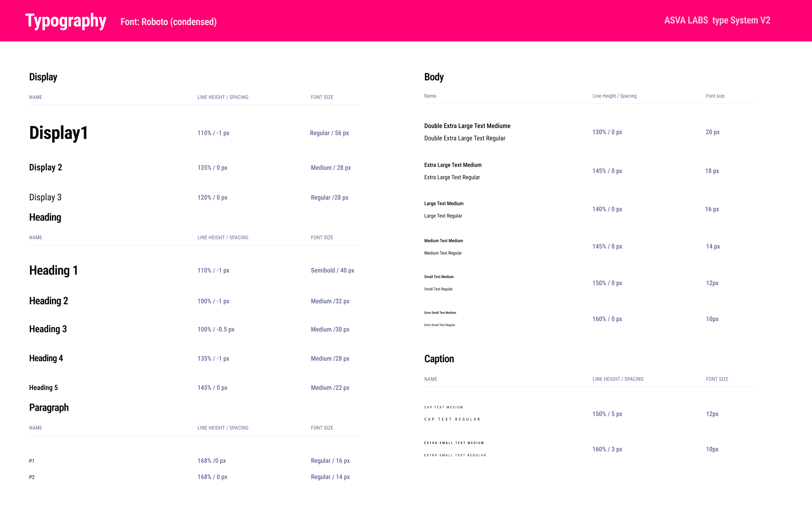This screenshot has height=513, width=812.
Task: Click the "Font: Roboto (condensed)" subtitle
Action: 168,22
